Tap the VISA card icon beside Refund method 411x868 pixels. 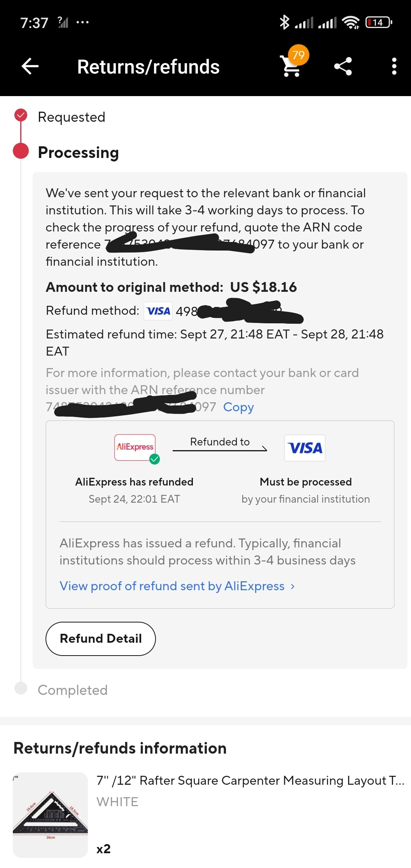coord(158,311)
